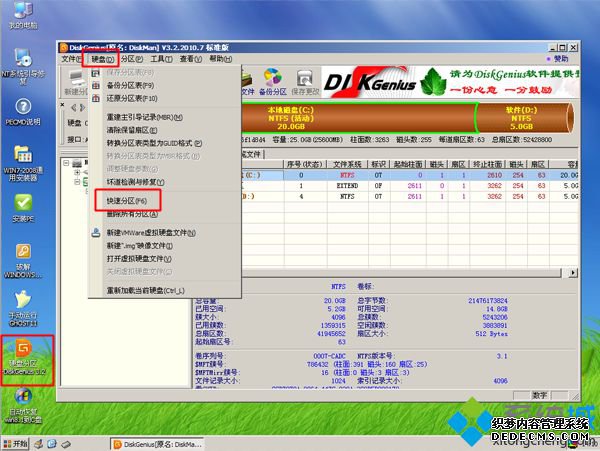Open the 安装PE desktop icon

23,207
